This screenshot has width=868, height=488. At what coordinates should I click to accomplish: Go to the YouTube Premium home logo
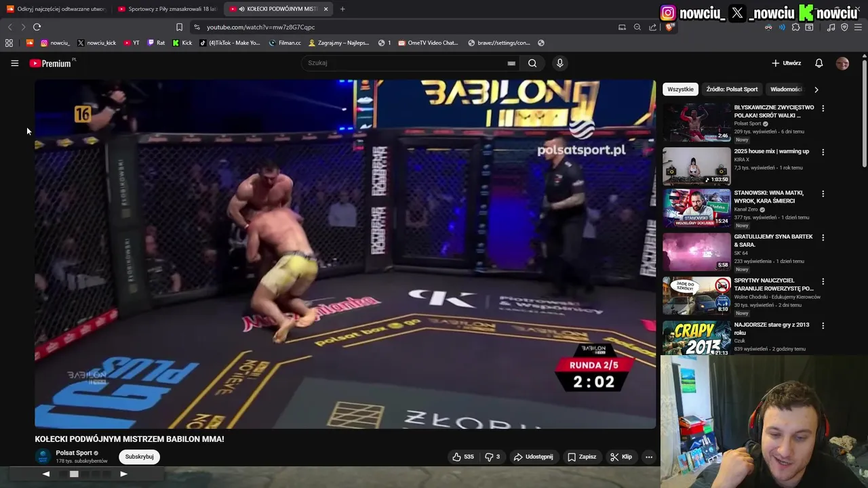[50, 63]
